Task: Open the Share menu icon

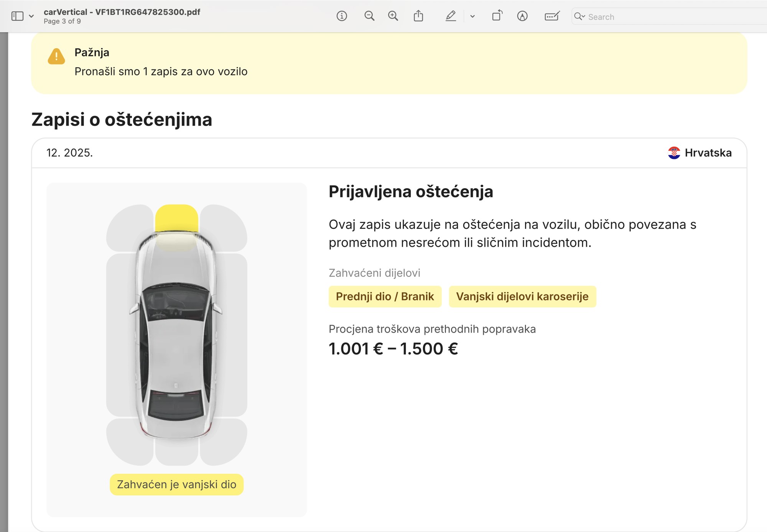Action: [418, 16]
